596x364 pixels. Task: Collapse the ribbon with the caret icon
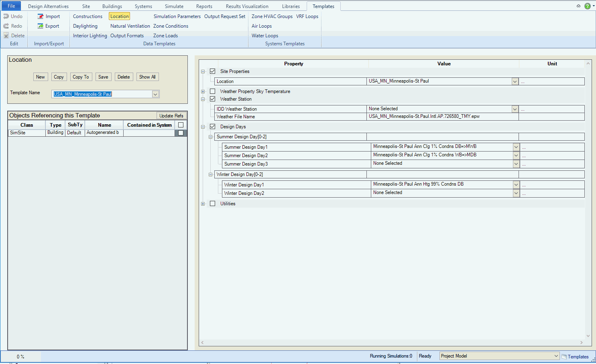(578, 6)
